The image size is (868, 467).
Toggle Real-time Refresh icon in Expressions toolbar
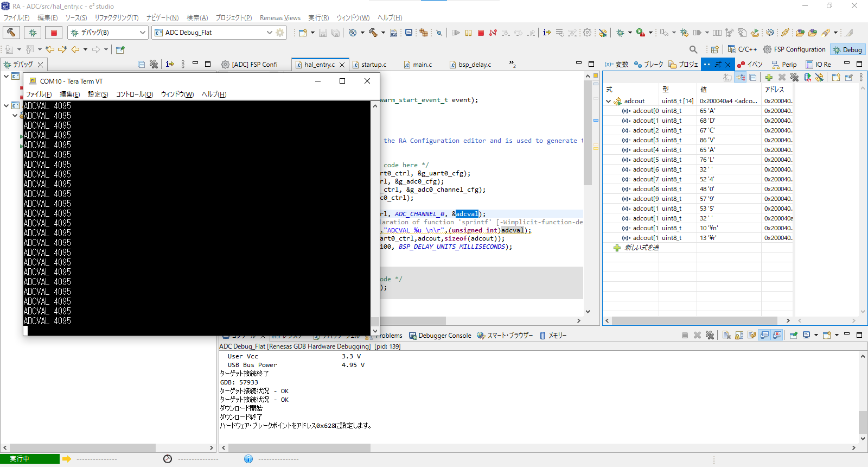click(x=808, y=78)
